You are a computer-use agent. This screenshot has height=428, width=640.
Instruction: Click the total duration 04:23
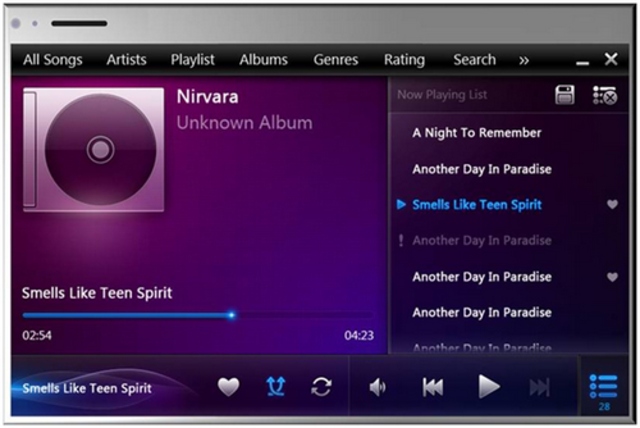pyautogui.click(x=359, y=335)
